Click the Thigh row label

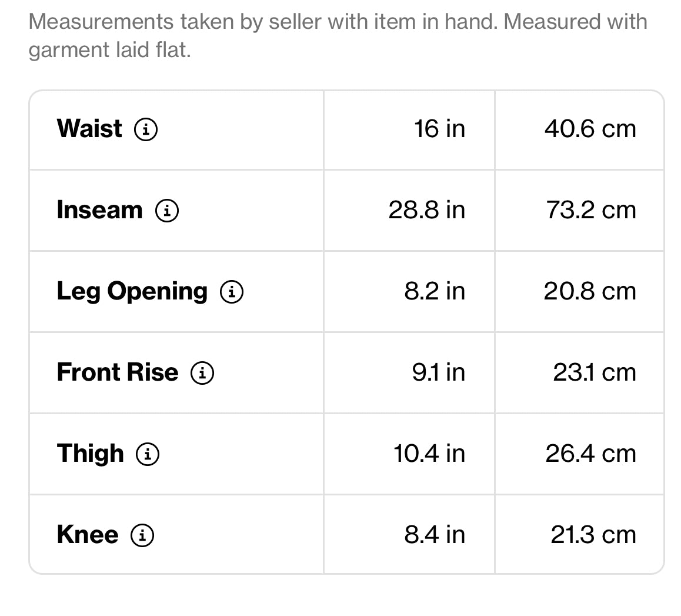pos(91,454)
